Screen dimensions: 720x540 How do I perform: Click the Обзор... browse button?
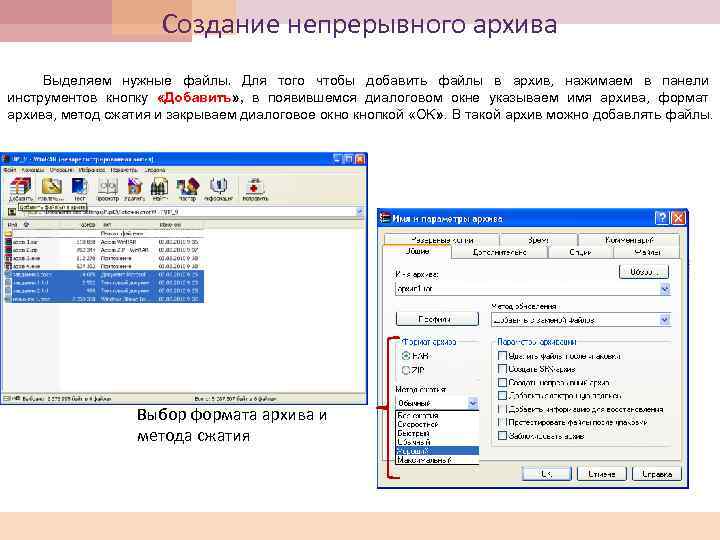(x=644, y=272)
